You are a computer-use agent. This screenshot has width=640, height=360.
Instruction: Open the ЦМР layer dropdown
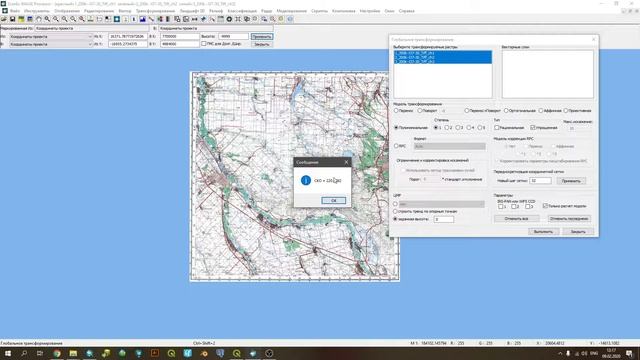442,204
